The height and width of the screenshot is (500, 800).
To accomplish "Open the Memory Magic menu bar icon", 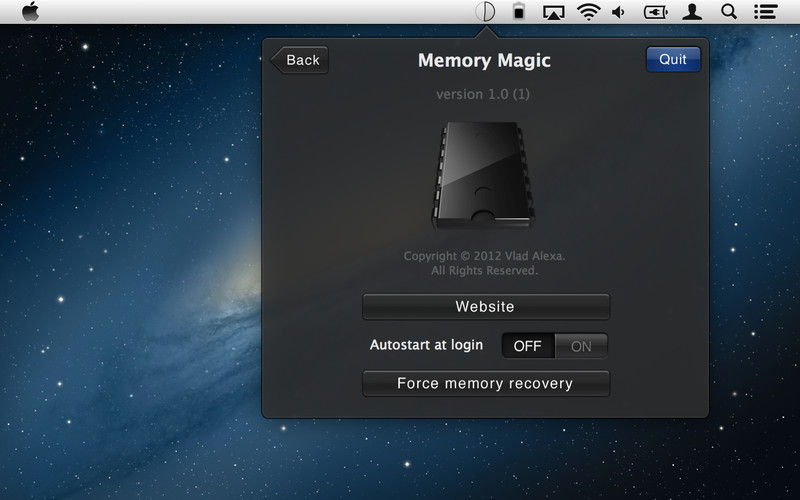I will click(485, 11).
